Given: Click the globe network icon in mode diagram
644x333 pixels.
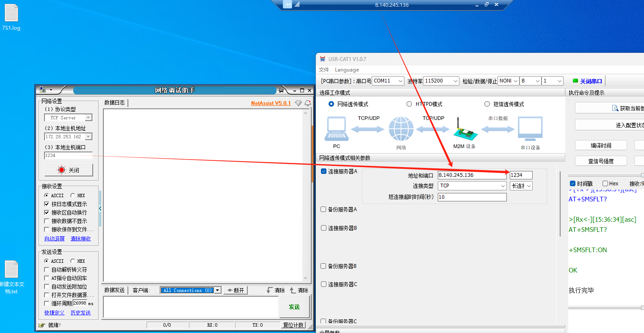Looking at the screenshot, I should 401,129.
